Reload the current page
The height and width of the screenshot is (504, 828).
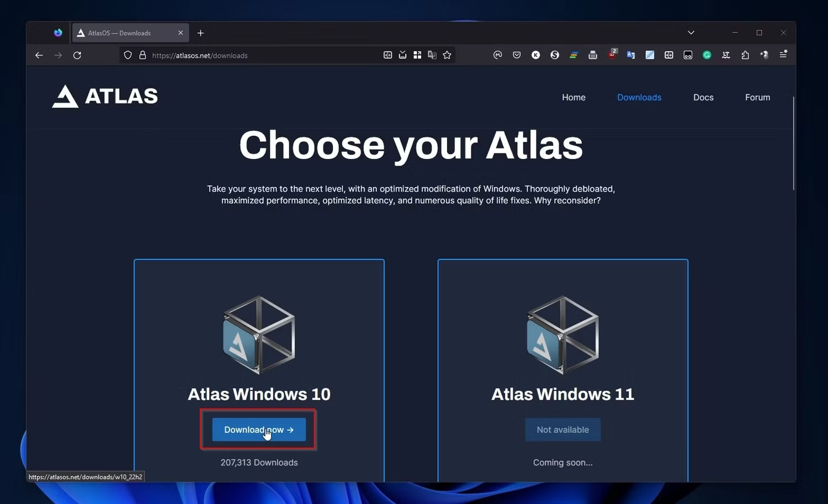(77, 55)
